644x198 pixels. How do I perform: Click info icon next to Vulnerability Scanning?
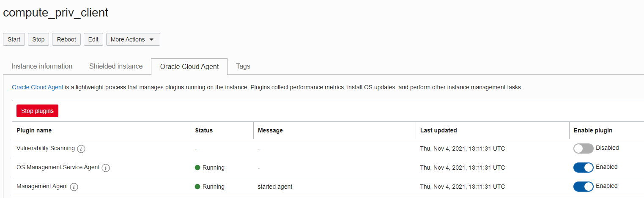coord(81,148)
